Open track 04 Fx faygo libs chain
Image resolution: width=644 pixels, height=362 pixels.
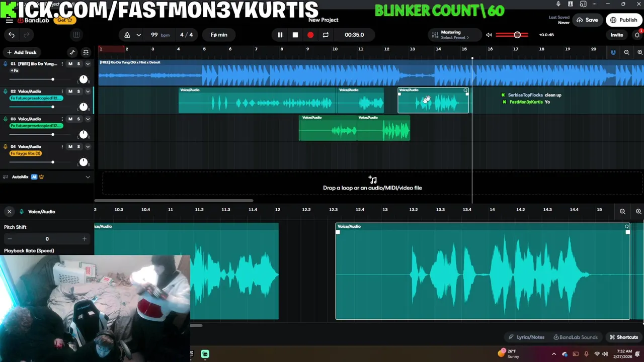click(26, 153)
